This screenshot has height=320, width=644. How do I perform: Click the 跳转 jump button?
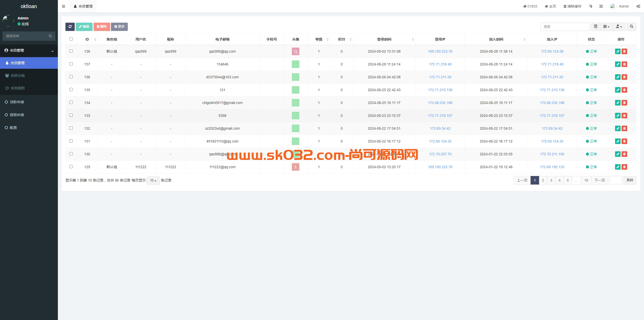click(630, 180)
